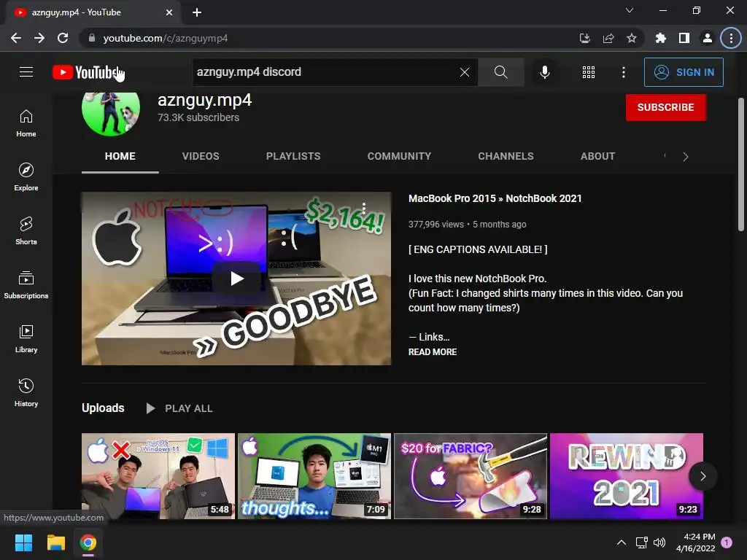Click browser back arrow
Viewport: 747px width, 560px height.
click(x=16, y=38)
